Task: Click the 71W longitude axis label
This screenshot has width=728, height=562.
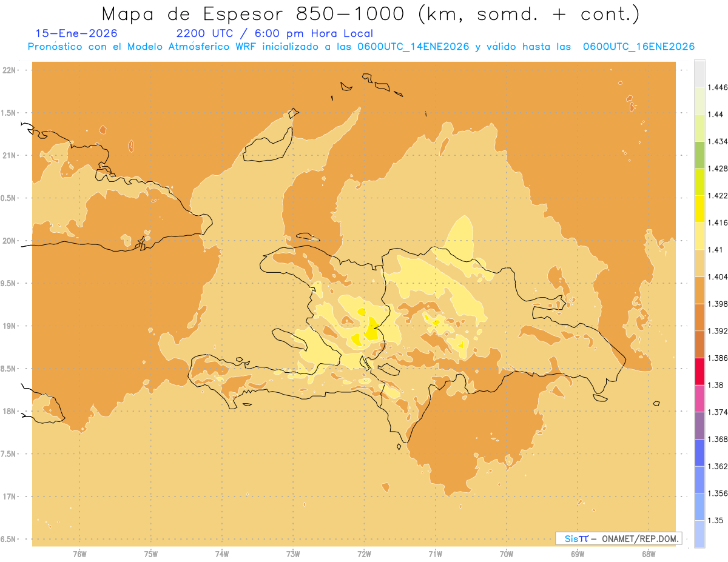Action: click(x=435, y=554)
